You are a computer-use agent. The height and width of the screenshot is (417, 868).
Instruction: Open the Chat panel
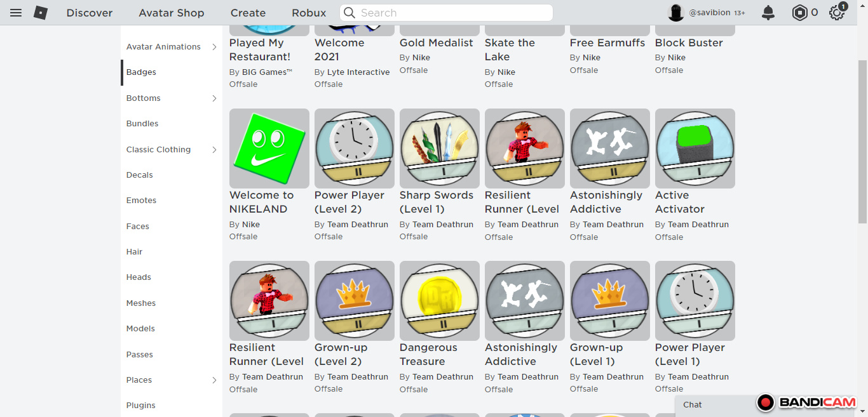click(x=693, y=405)
